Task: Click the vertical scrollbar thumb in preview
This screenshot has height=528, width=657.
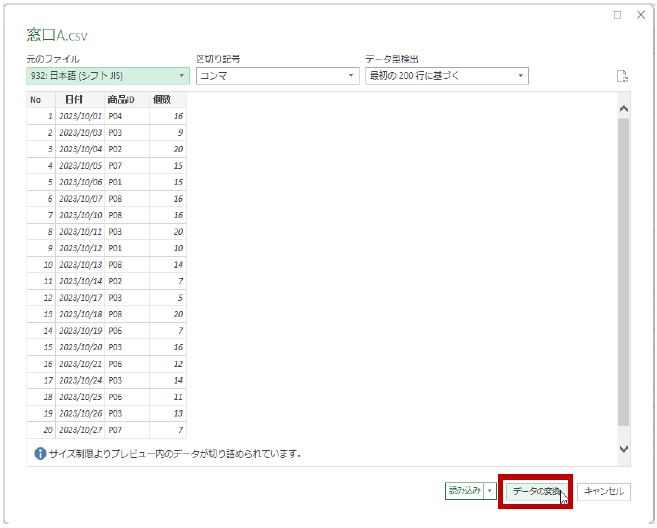Action: pyautogui.click(x=623, y=270)
